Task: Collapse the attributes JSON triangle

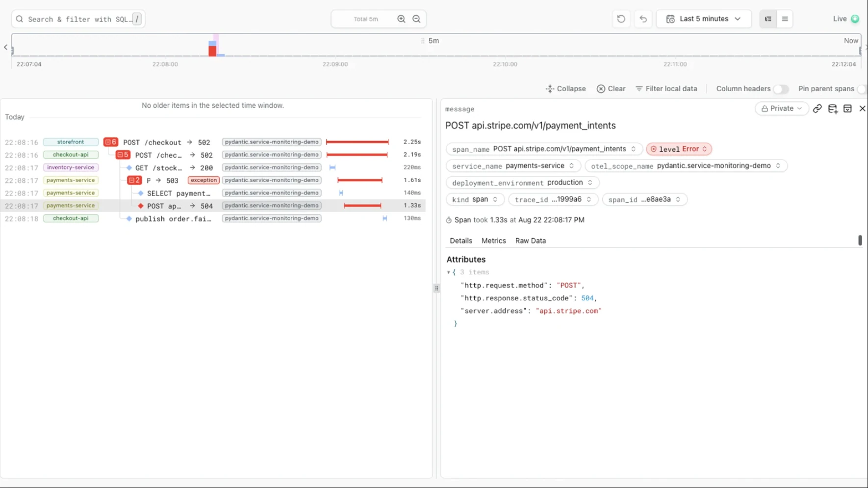Action: [449, 272]
